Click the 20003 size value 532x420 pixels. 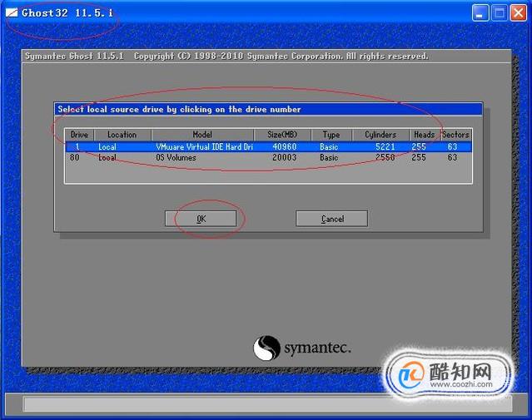[x=285, y=157]
